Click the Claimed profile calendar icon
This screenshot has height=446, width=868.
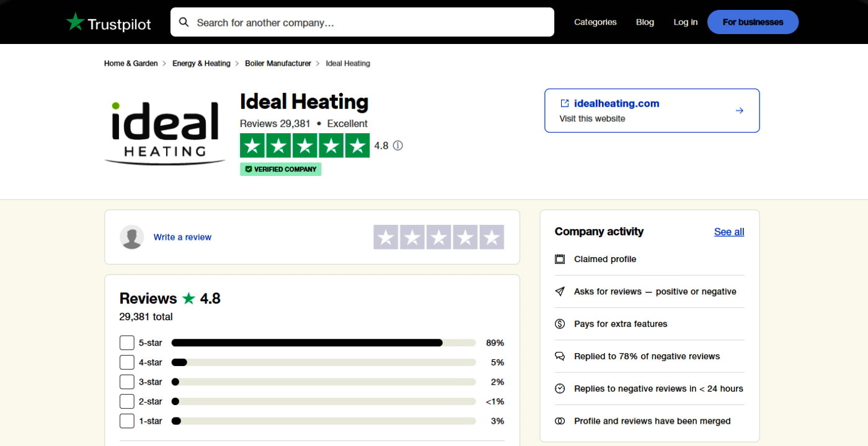[560, 259]
